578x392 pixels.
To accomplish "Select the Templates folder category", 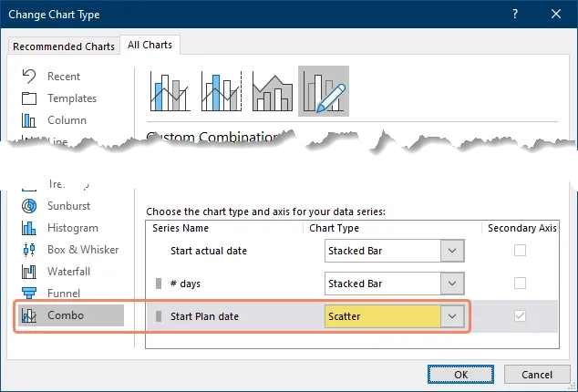I will pos(71,98).
